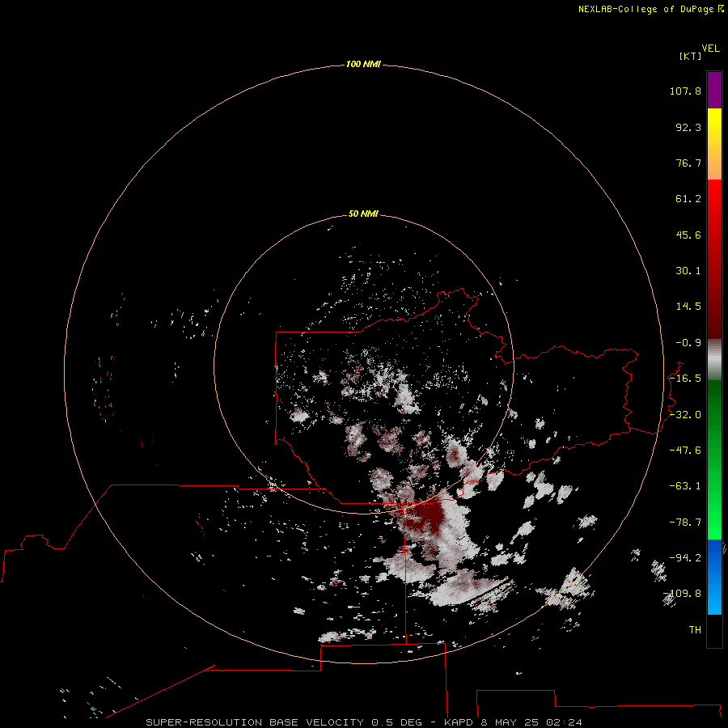This screenshot has width=728, height=728.
Task: Click the 14.5 velocity scale value
Action: pos(688,307)
